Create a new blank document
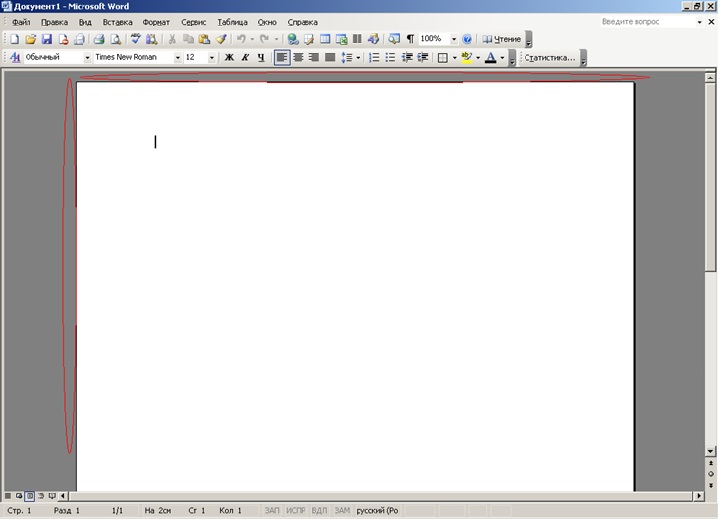Screen dimensions: 720x519 tap(15, 39)
